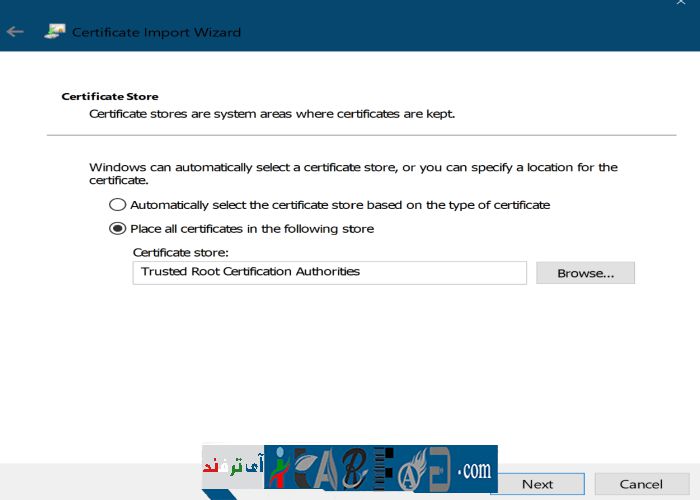Image resolution: width=700 pixels, height=500 pixels.
Task: Click the "Automatically select the certificate store" label text
Action: [340, 204]
